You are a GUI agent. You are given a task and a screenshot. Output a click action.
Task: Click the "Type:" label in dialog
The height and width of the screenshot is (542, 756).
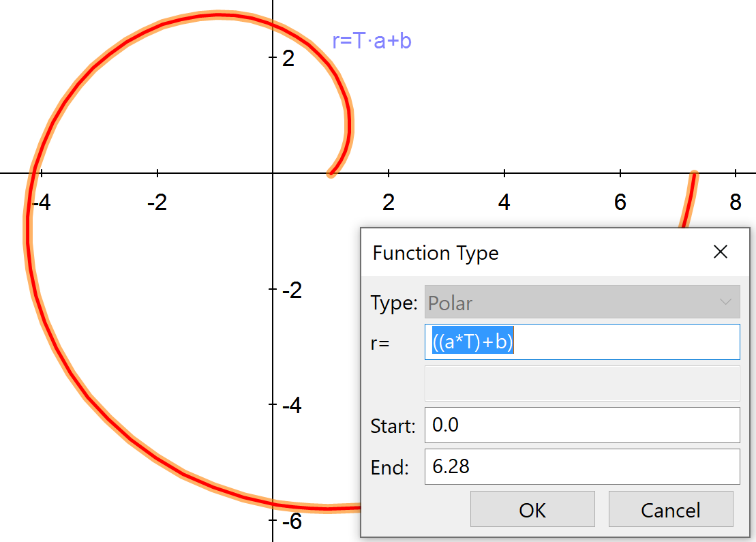[393, 303]
